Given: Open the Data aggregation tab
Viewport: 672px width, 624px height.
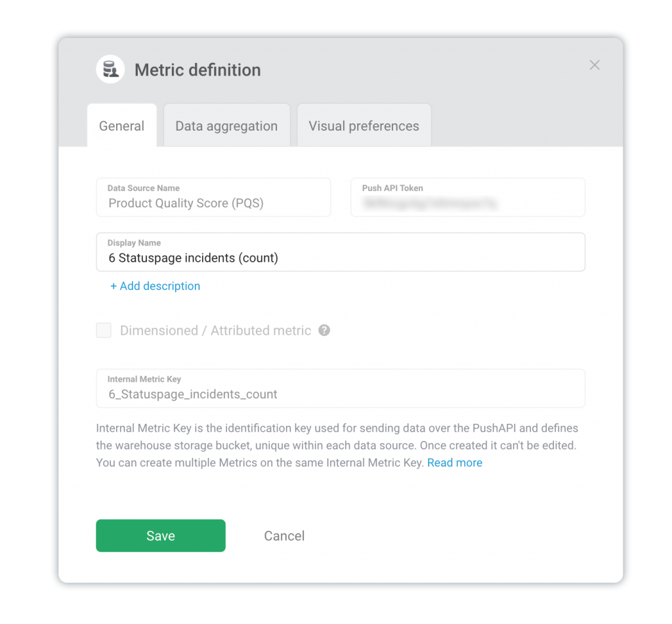Looking at the screenshot, I should pos(226,126).
